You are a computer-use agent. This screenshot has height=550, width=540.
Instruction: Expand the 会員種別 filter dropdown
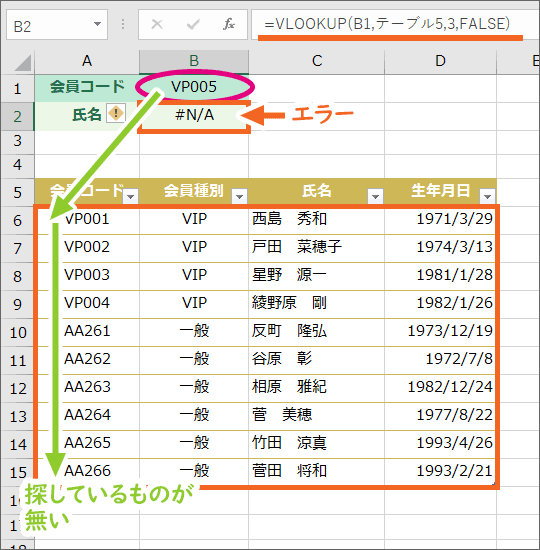pyautogui.click(x=240, y=196)
